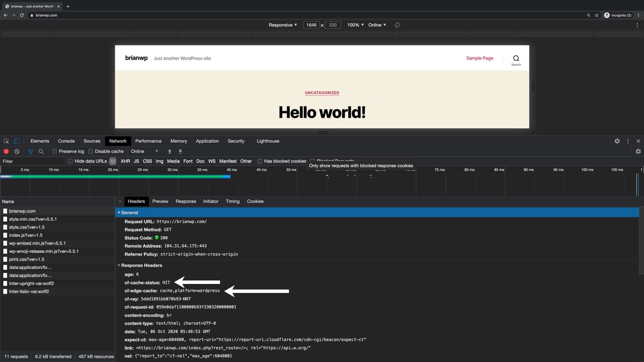The image size is (644, 362).
Task: Clear the network requests log
Action: click(17, 151)
